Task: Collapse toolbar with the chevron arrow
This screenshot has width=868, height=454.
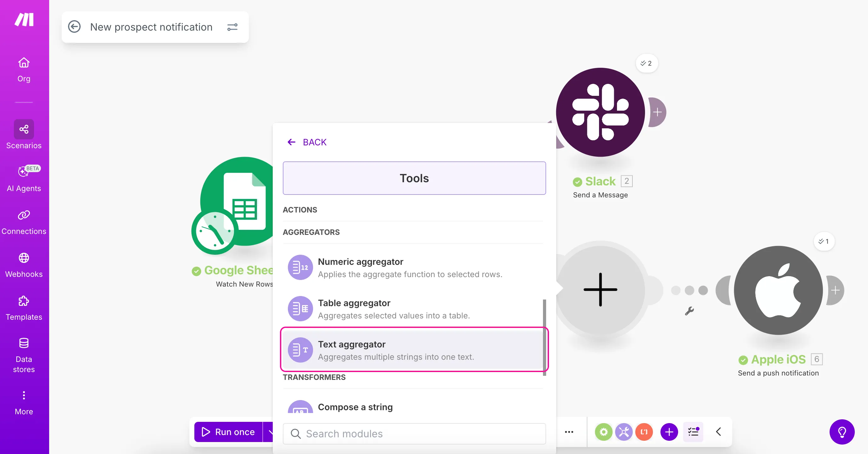Action: pyautogui.click(x=718, y=432)
